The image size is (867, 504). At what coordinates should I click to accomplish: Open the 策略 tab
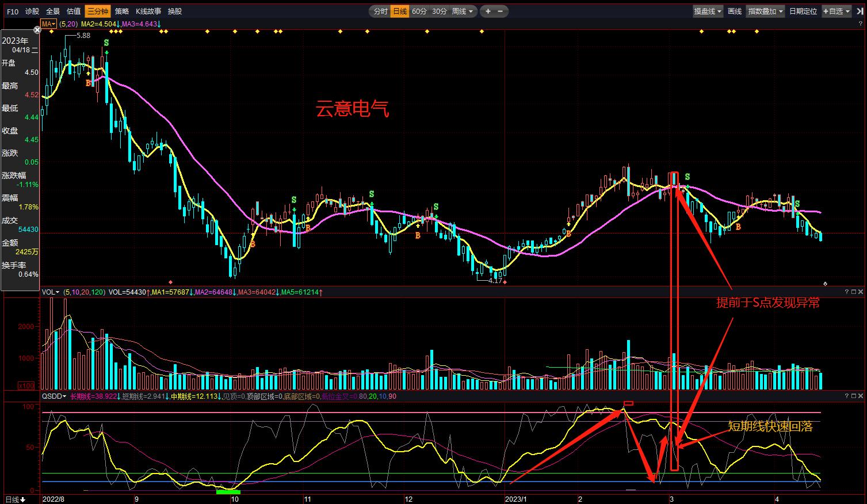coord(122,11)
